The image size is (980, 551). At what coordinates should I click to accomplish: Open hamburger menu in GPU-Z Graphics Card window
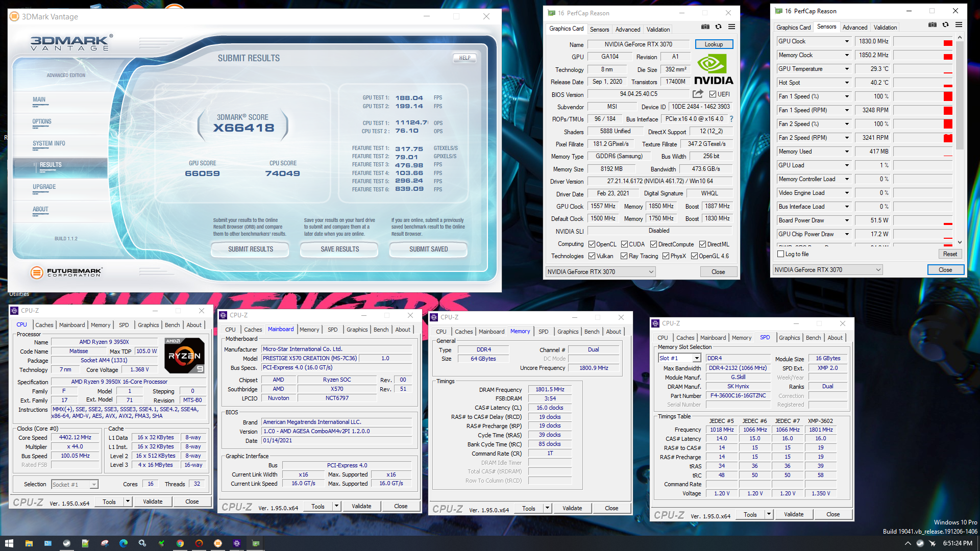(731, 27)
